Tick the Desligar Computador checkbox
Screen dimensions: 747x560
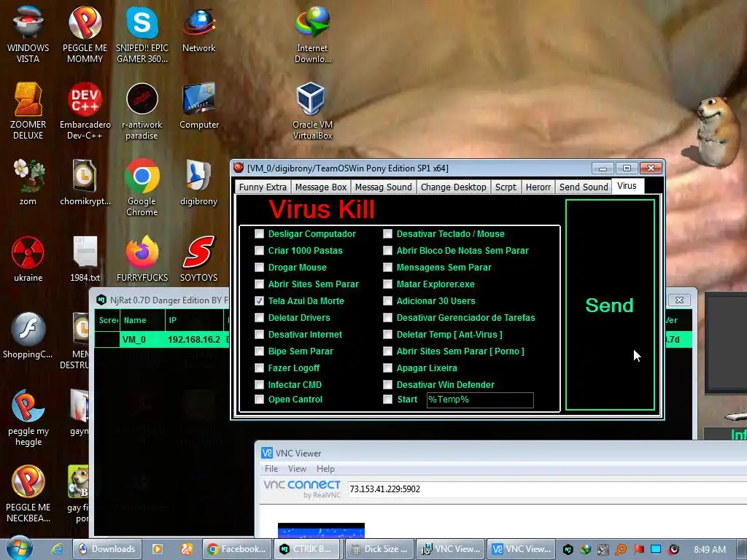(x=259, y=234)
